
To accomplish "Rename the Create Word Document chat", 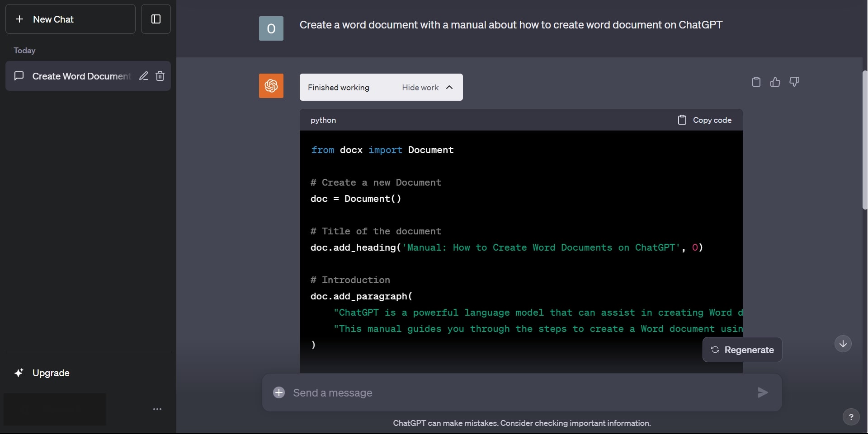I will [143, 76].
